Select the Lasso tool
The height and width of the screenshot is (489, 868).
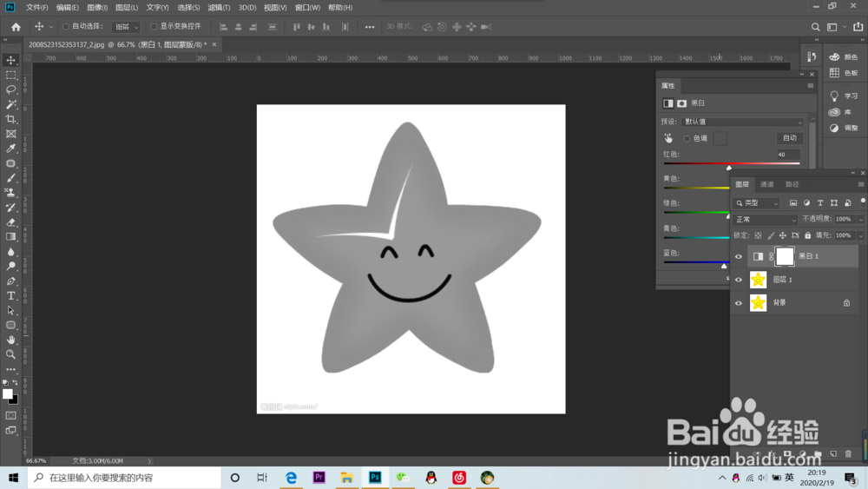coord(11,89)
